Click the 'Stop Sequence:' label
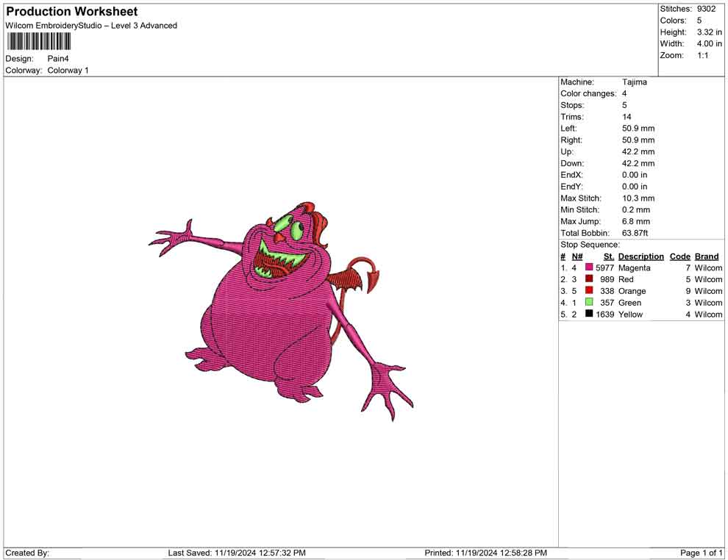The width and height of the screenshot is (728, 560). pos(590,245)
